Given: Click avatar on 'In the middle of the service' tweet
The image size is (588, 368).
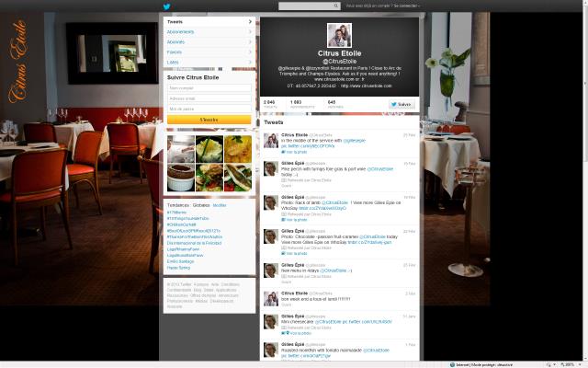Looking at the screenshot, I should point(271,141).
